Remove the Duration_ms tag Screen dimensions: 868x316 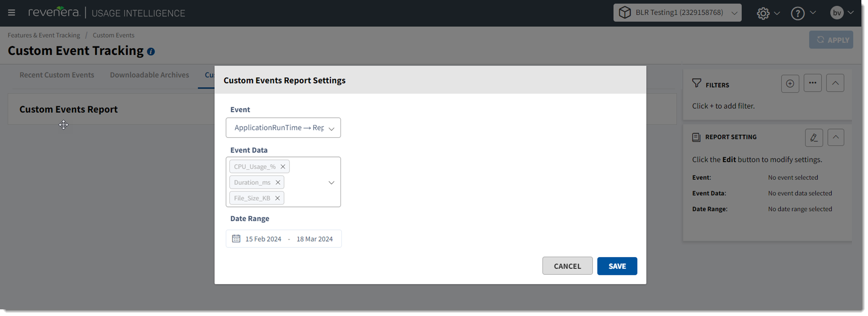click(278, 182)
